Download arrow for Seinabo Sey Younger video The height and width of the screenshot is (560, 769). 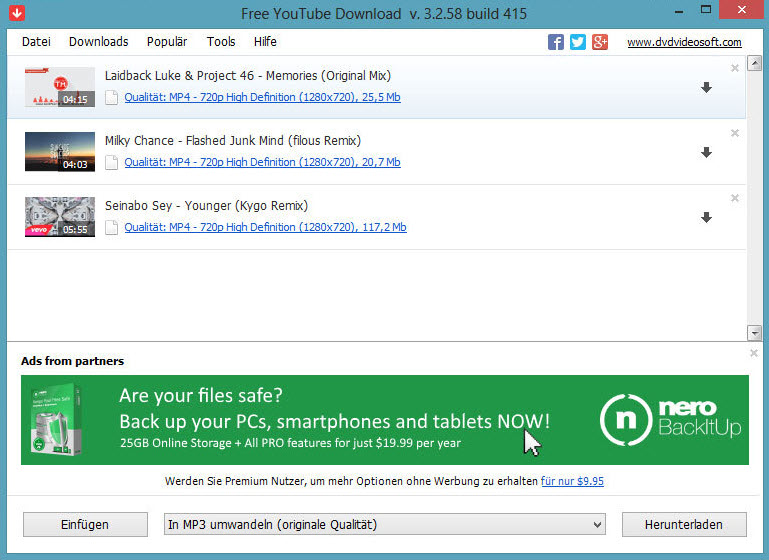click(706, 218)
